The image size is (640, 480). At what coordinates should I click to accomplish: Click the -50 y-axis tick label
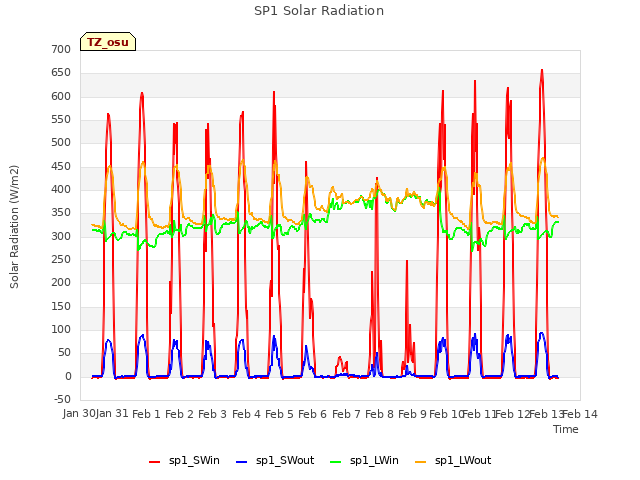(62, 399)
